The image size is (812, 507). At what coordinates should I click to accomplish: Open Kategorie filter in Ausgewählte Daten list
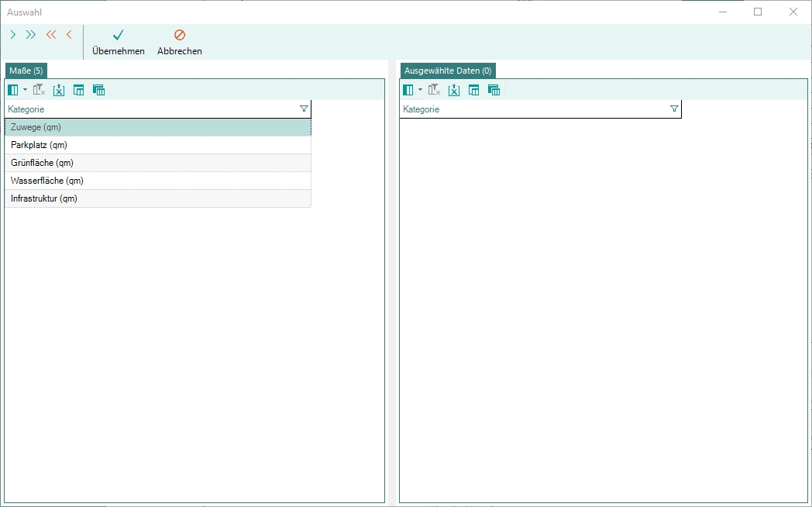674,109
